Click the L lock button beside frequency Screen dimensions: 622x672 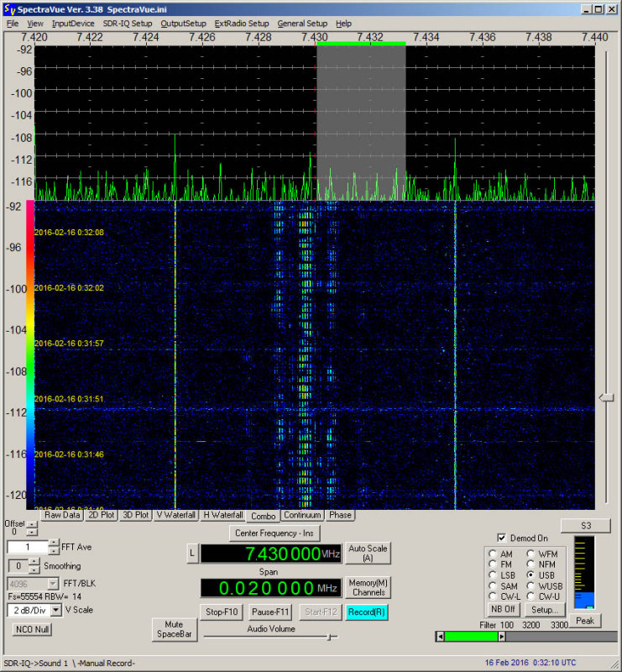(x=192, y=554)
